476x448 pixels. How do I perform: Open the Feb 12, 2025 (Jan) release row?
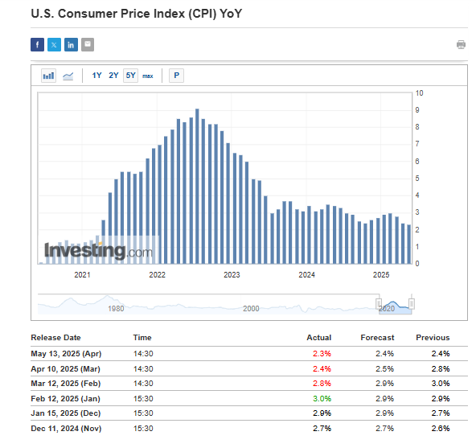tap(249, 398)
